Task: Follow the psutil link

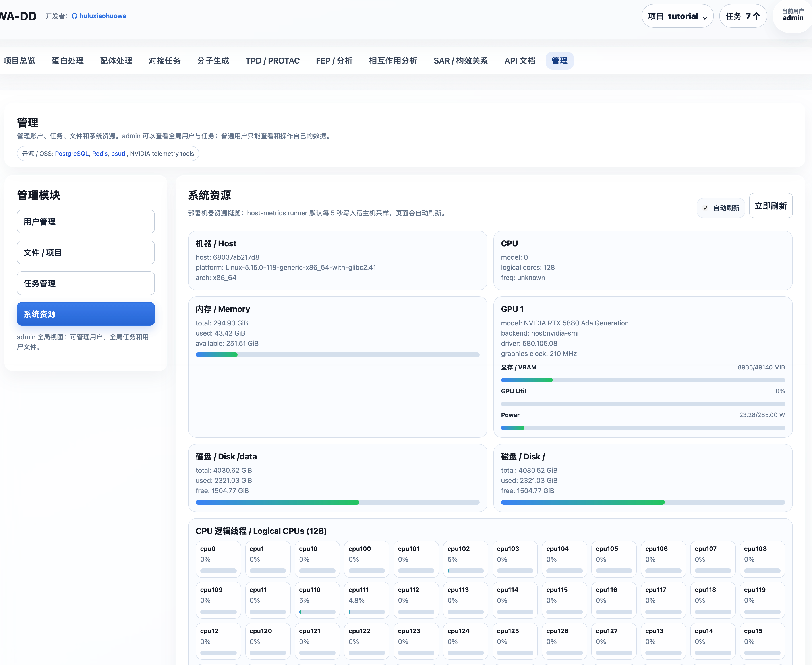Action: pyautogui.click(x=119, y=154)
